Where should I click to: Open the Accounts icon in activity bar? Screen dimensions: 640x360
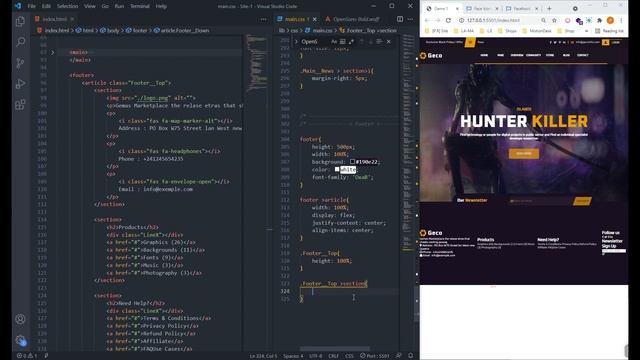pos(20,319)
